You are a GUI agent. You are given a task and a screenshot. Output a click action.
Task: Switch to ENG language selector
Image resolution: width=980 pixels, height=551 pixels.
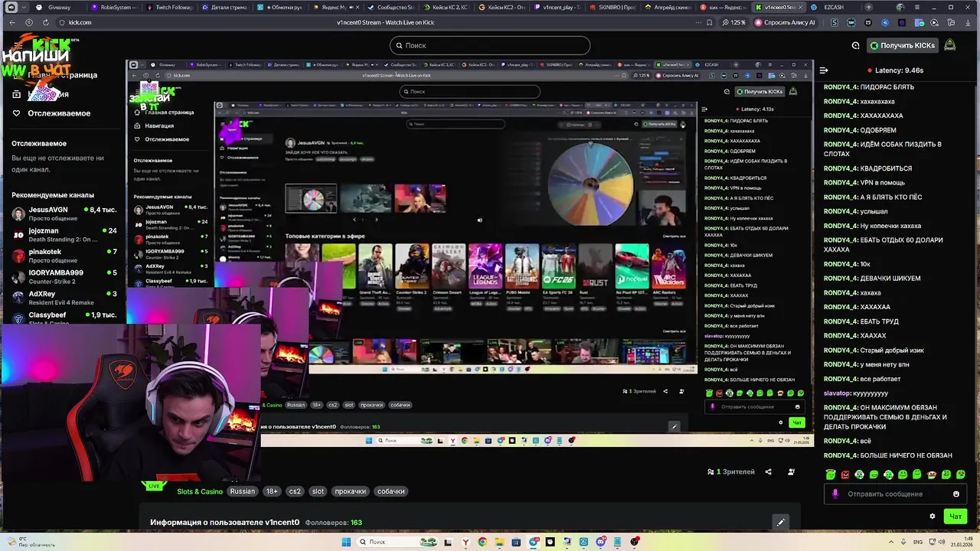[918, 542]
